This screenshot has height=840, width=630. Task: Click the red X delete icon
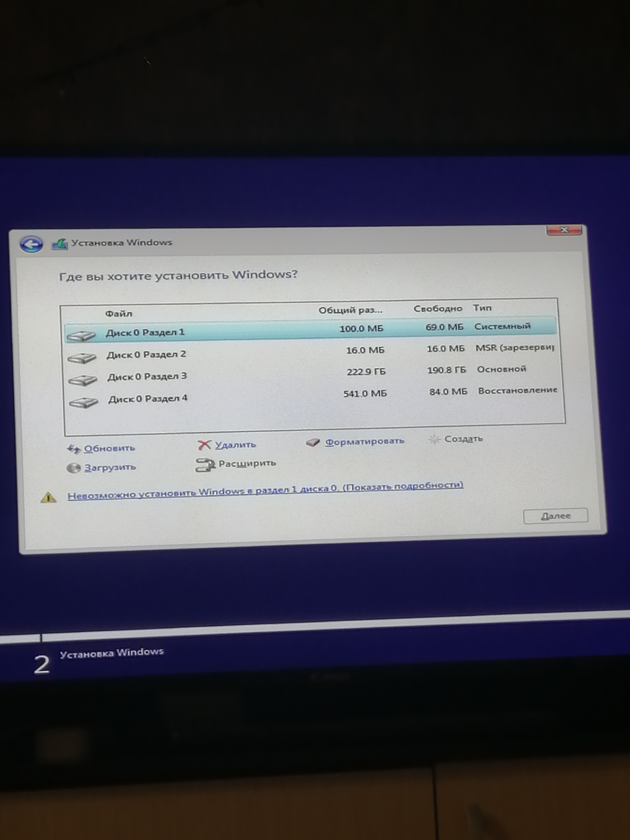pos(204,445)
